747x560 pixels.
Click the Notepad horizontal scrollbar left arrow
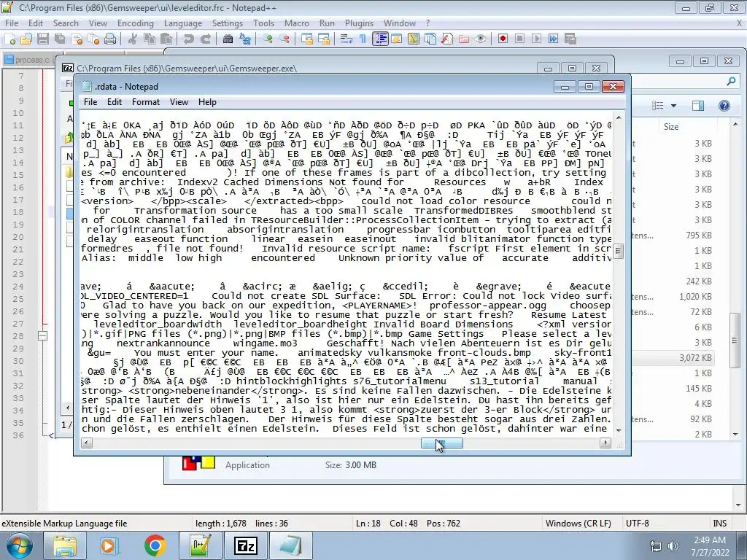coord(87,443)
